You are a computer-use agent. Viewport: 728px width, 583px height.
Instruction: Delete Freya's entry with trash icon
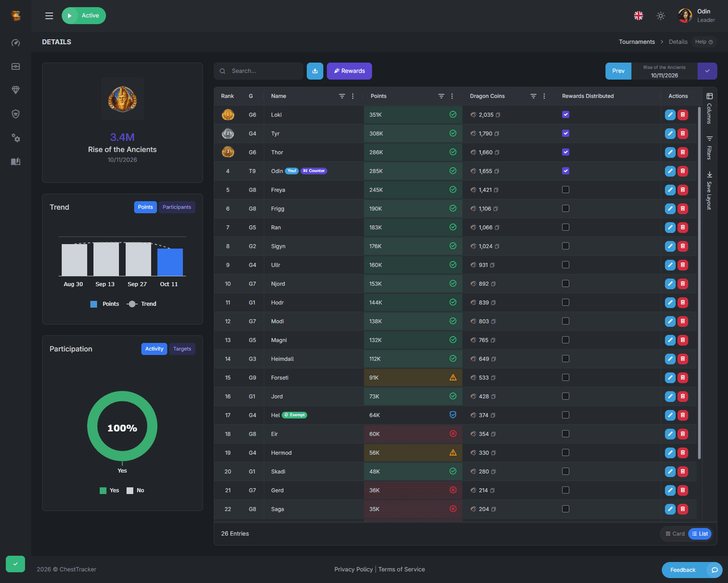click(x=683, y=190)
